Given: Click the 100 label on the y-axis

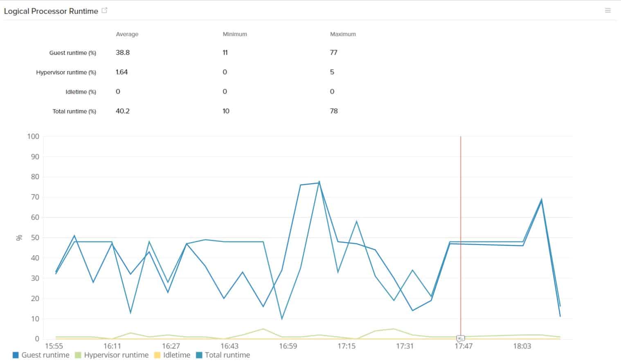Looking at the screenshot, I should (x=33, y=136).
